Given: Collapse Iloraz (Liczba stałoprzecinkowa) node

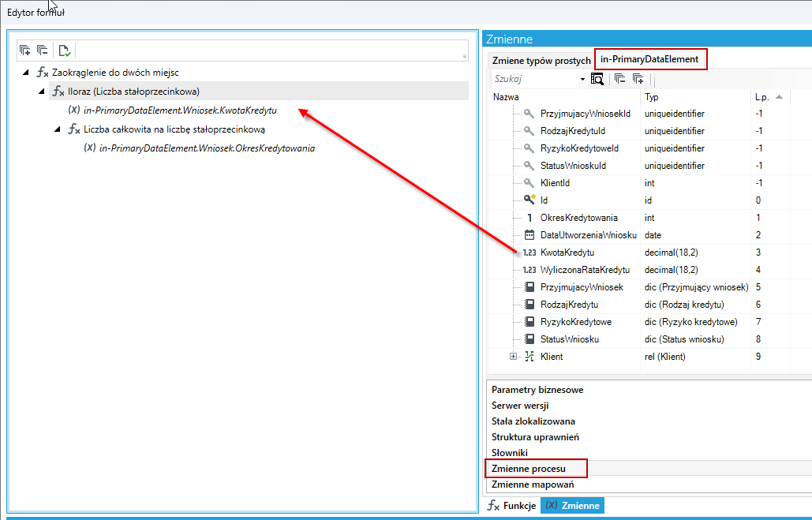Looking at the screenshot, I should pyautogui.click(x=41, y=92).
